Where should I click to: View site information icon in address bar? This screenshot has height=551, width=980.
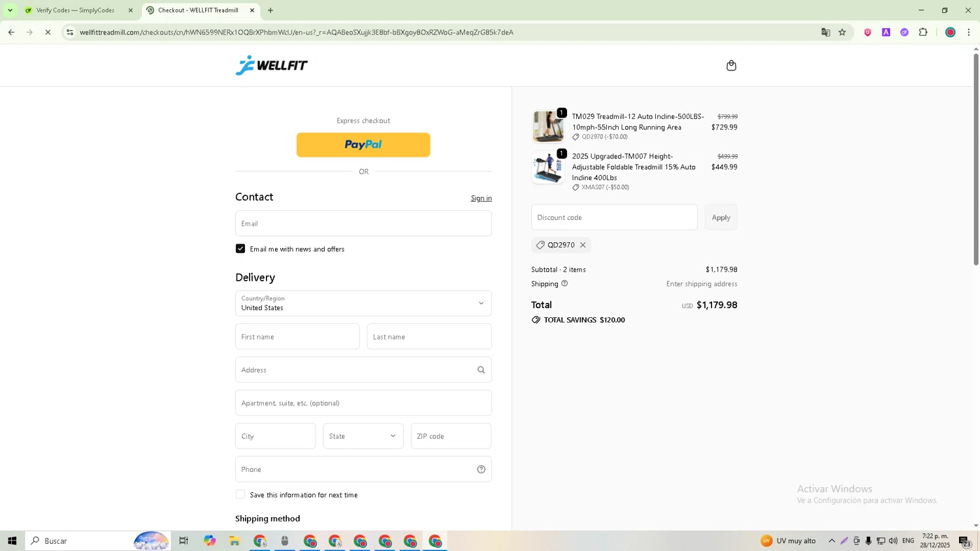coord(70,32)
